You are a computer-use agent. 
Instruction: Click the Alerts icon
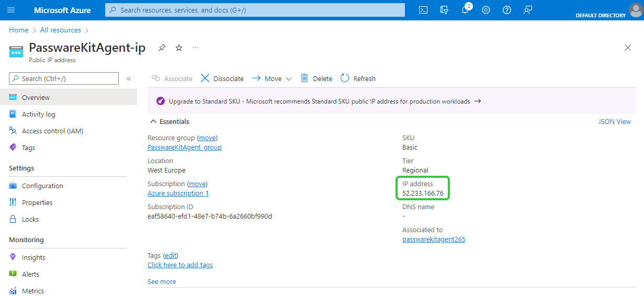pos(13,274)
